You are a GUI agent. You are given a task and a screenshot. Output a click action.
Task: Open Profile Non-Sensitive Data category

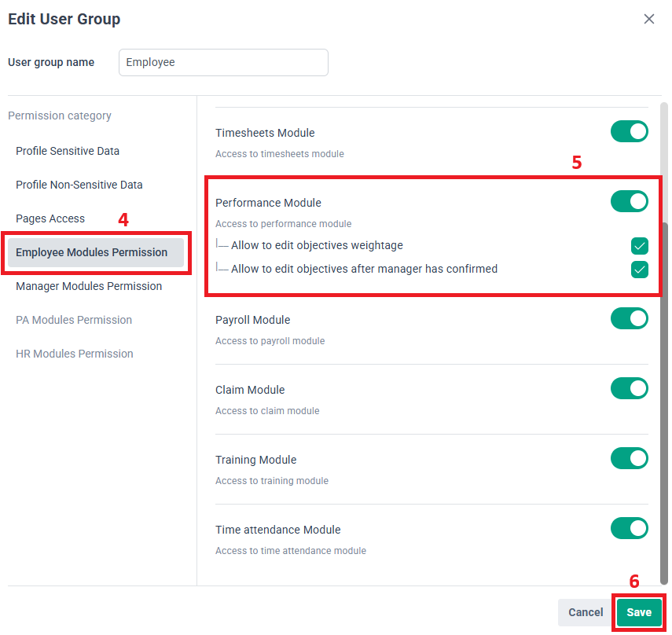[79, 185]
